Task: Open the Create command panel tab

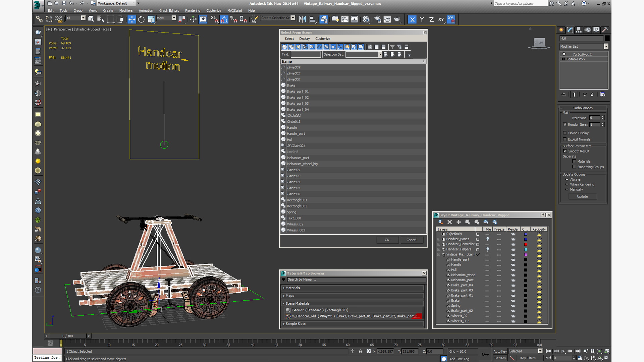Action: (561, 30)
